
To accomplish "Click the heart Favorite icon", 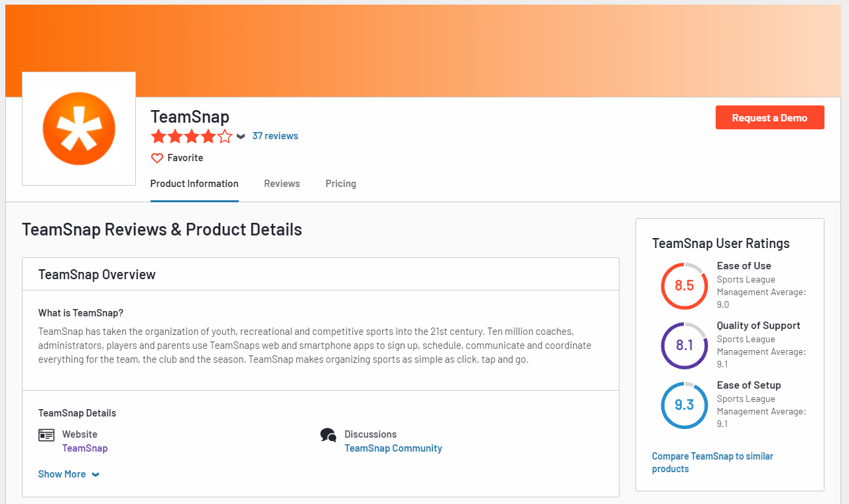I will (157, 158).
